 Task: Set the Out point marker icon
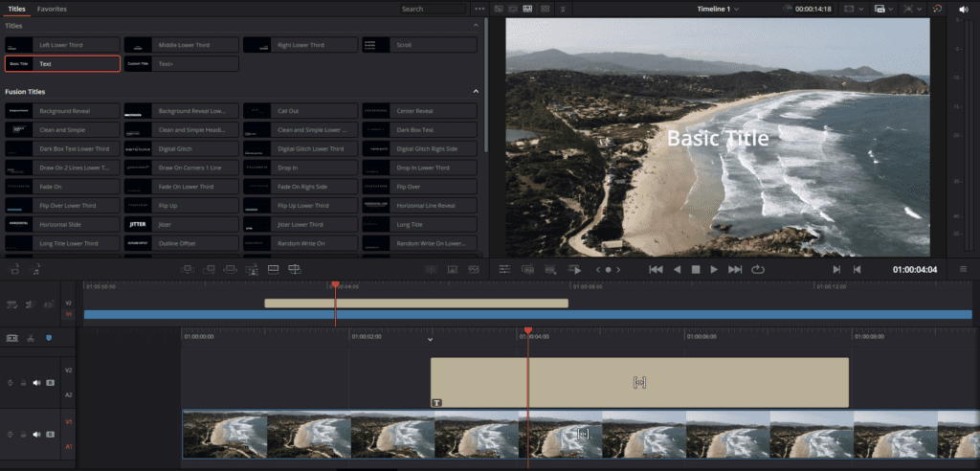pyautogui.click(x=857, y=270)
